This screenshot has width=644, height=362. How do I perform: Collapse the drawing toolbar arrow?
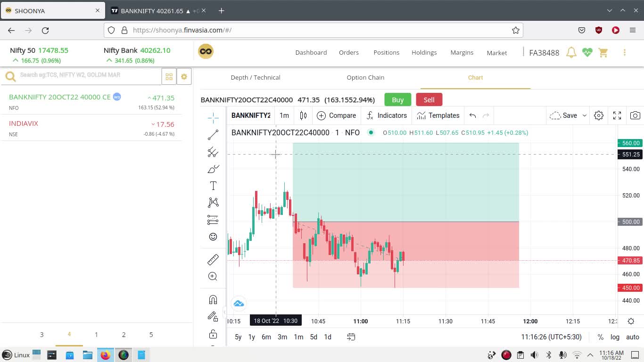click(225, 313)
